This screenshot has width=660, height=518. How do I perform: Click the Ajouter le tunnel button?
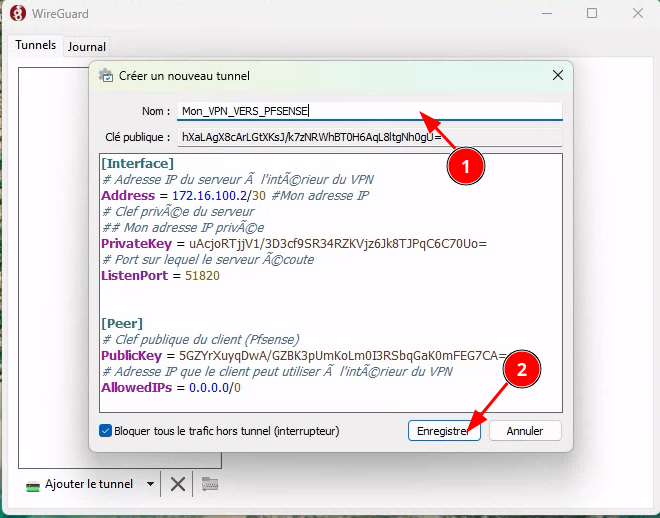pyautogui.click(x=88, y=484)
